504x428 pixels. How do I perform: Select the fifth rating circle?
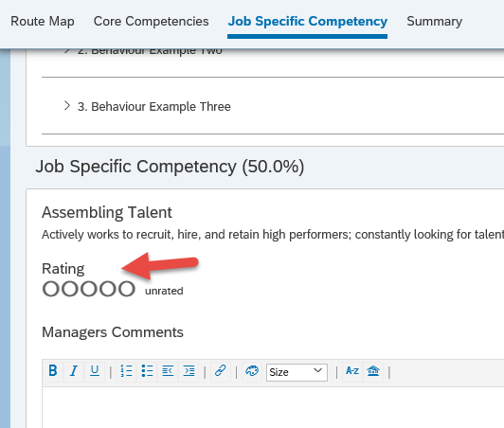(127, 289)
